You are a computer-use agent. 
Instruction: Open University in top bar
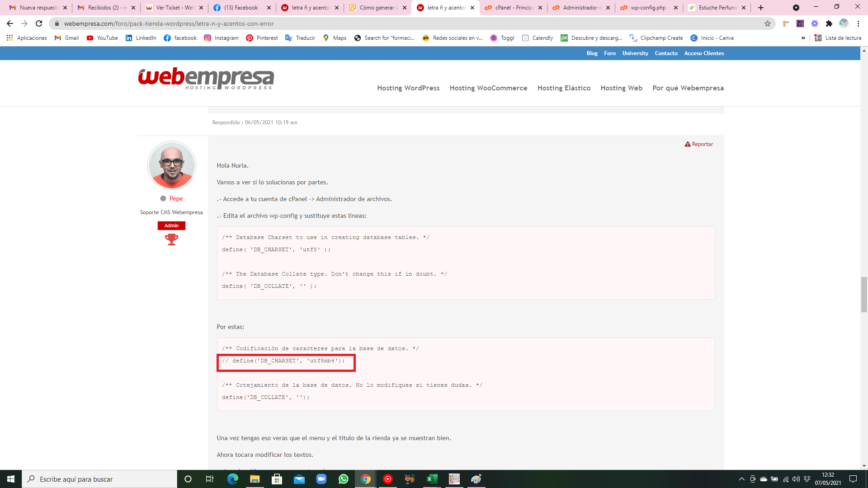coord(635,53)
